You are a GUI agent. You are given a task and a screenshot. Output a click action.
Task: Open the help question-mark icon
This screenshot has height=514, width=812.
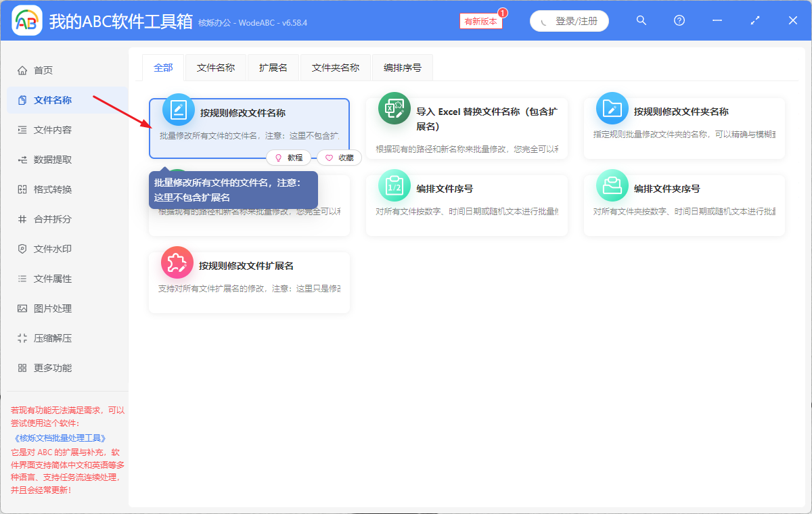tap(679, 20)
